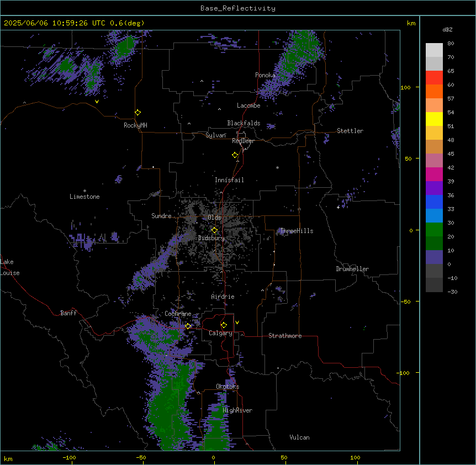Click the Okotoks label
Screen dimensions: 476x465
(228, 387)
